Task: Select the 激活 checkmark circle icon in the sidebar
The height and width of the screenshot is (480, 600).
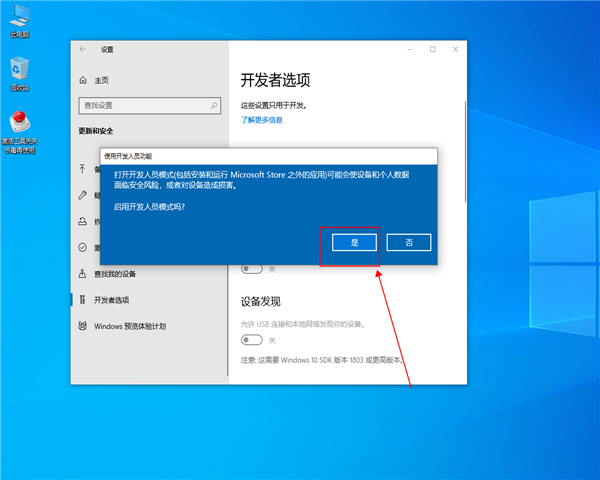Action: tap(83, 247)
